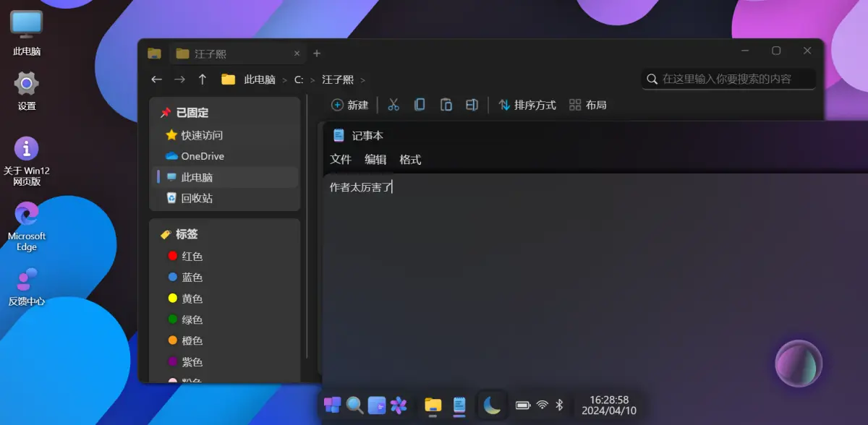Open the Start menu from the taskbar

[333, 405]
